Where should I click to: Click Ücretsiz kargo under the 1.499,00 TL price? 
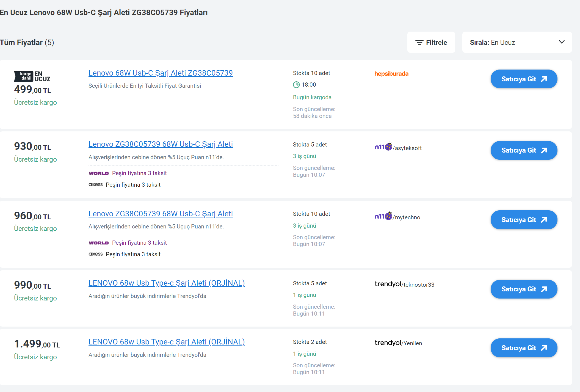click(x=35, y=357)
